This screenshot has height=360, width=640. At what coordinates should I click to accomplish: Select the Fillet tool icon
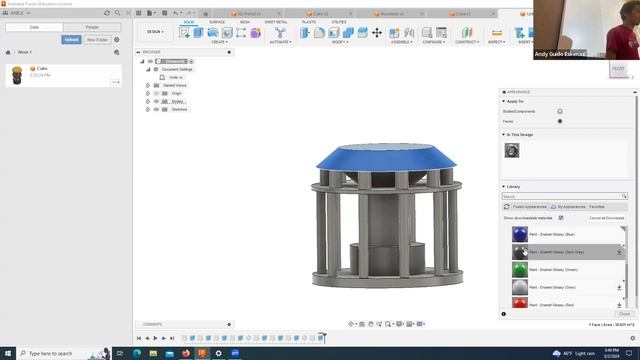coord(319,33)
